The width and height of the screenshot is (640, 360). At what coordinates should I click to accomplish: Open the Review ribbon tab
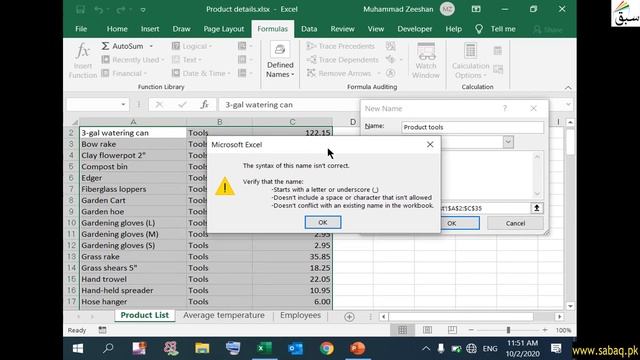pyautogui.click(x=342, y=29)
